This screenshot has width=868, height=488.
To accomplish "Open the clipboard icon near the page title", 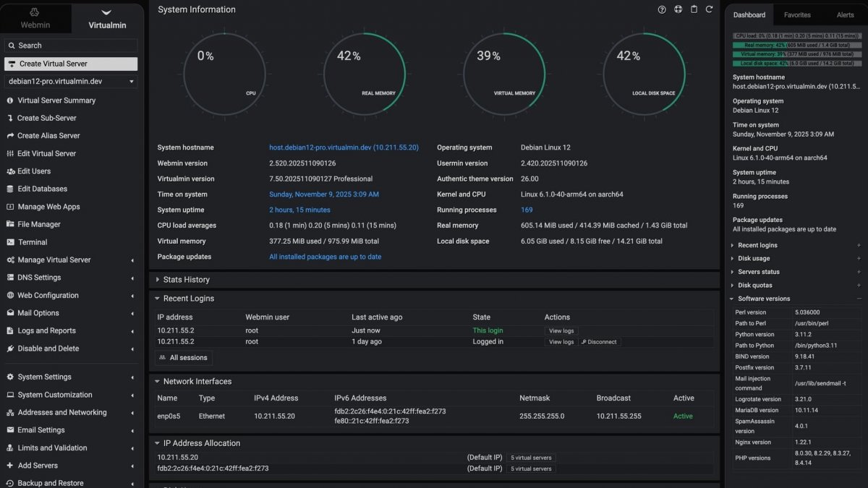I will point(693,9).
